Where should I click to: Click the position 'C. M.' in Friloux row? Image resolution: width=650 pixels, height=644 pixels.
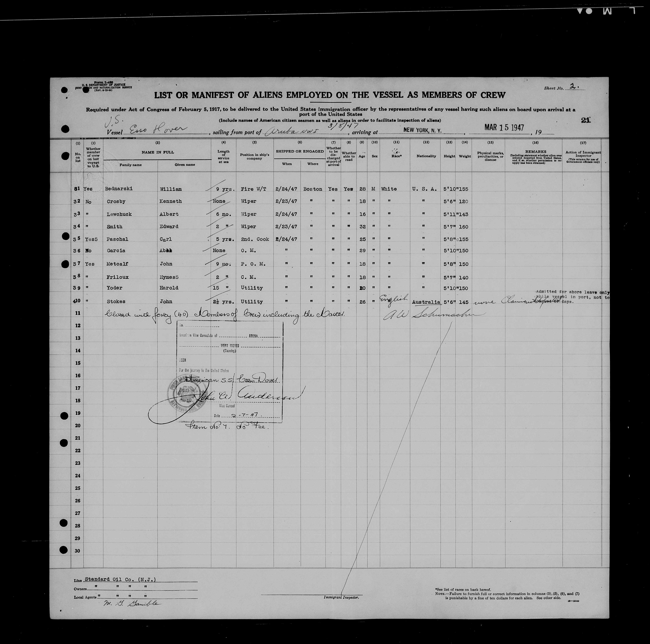248,278
